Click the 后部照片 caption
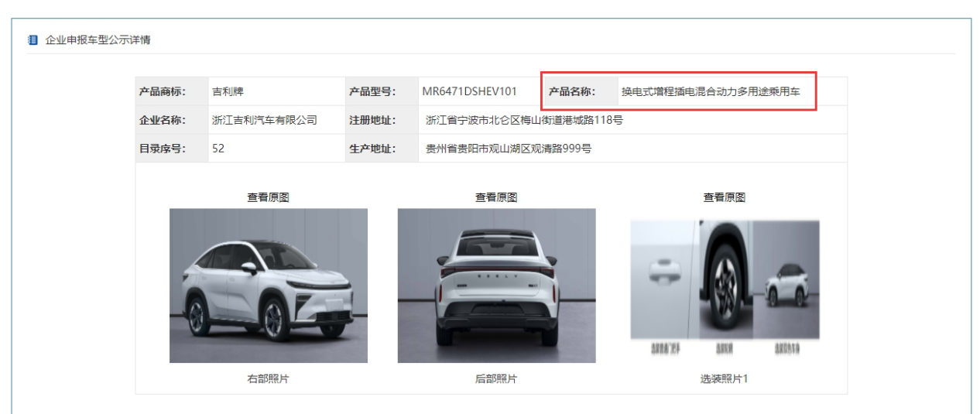 tap(496, 378)
